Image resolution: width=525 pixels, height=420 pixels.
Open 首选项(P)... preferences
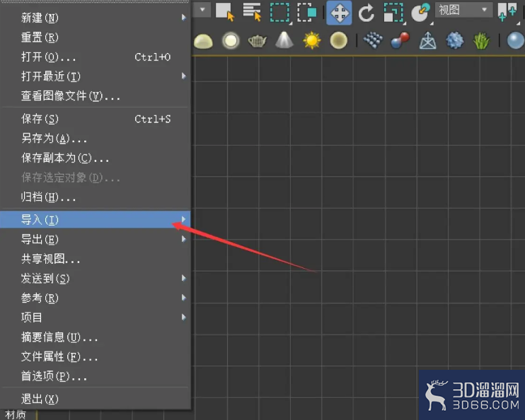click(96, 376)
